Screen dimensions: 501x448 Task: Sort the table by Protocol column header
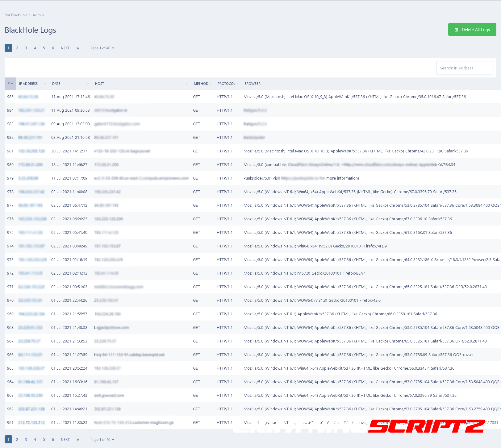226,84
